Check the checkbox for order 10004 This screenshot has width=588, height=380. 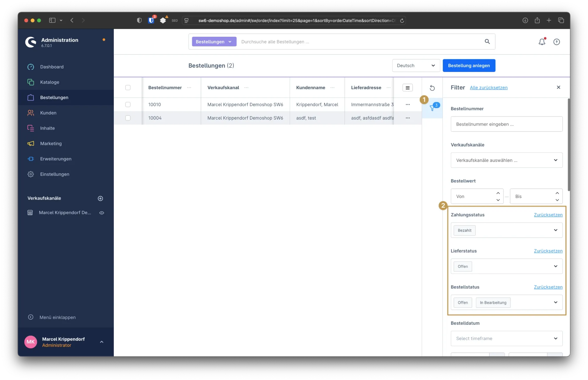coord(128,118)
